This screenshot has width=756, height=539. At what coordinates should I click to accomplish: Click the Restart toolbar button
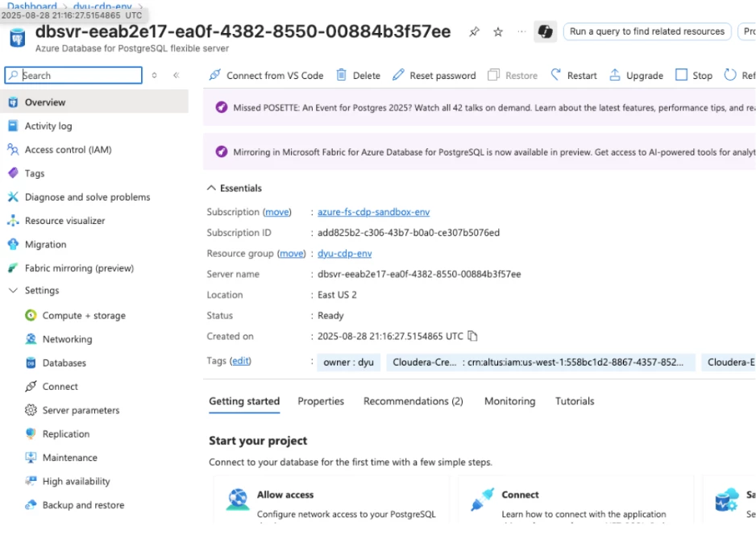coord(574,75)
